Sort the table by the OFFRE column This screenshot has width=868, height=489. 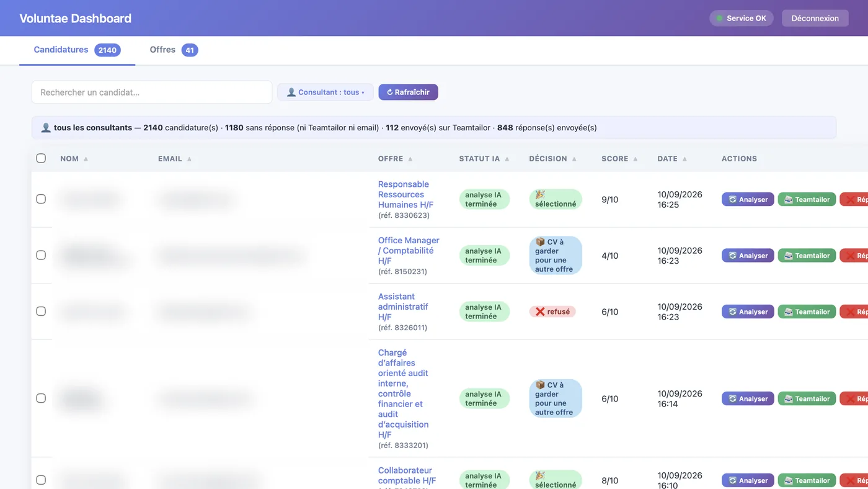point(396,159)
